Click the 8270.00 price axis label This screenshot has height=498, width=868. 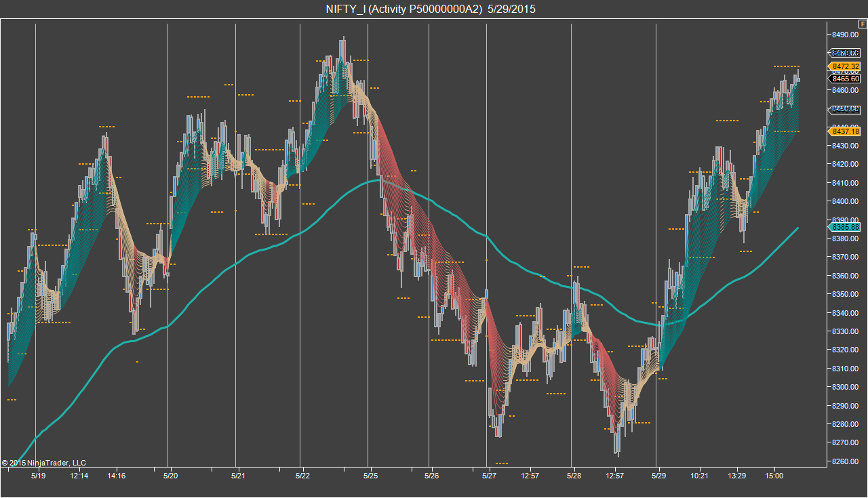(x=846, y=442)
